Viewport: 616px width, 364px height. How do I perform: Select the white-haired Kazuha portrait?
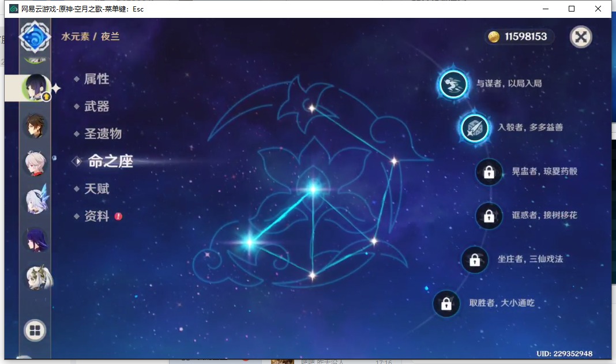click(x=36, y=163)
